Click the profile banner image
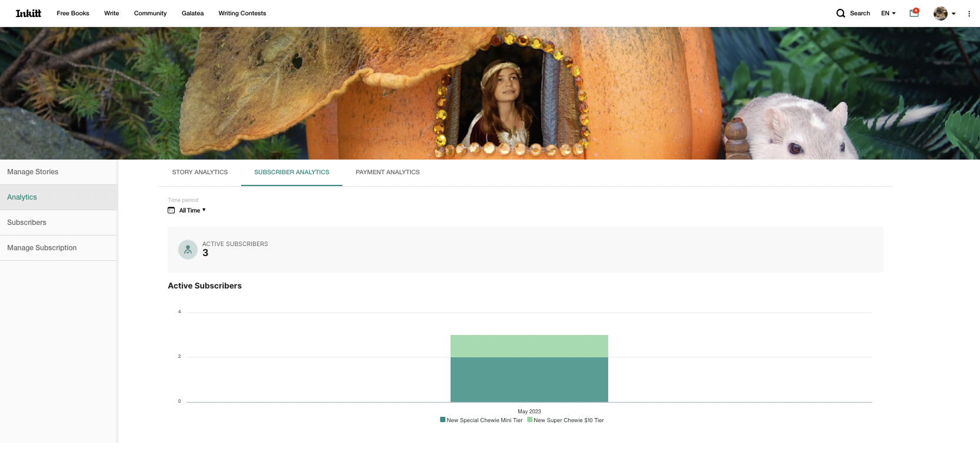This screenshot has height=471, width=980. click(x=489, y=93)
